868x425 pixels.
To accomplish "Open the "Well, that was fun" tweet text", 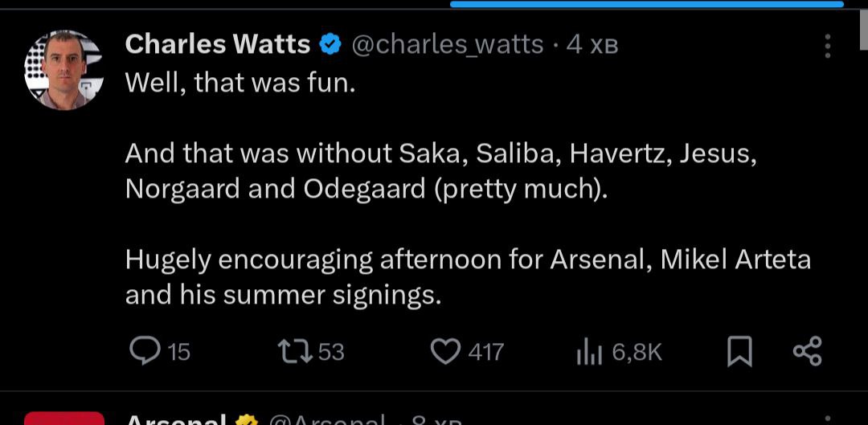I will click(x=240, y=82).
